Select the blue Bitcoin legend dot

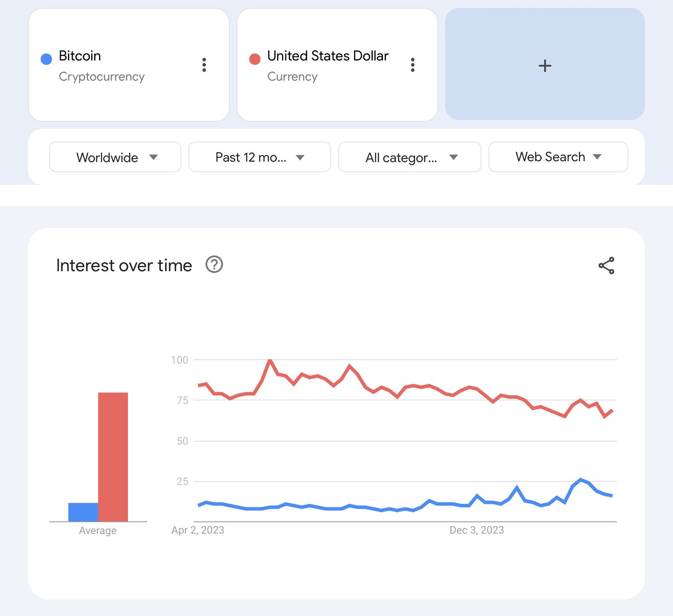(46, 58)
